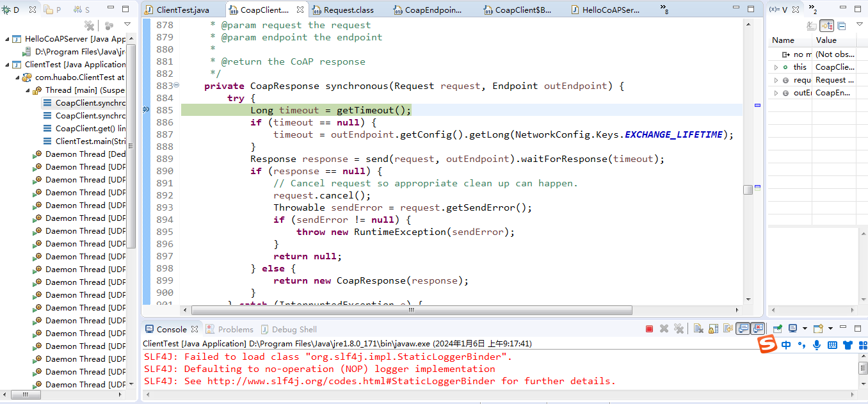Pin the current console
The width and height of the screenshot is (868, 404).
coord(778,329)
